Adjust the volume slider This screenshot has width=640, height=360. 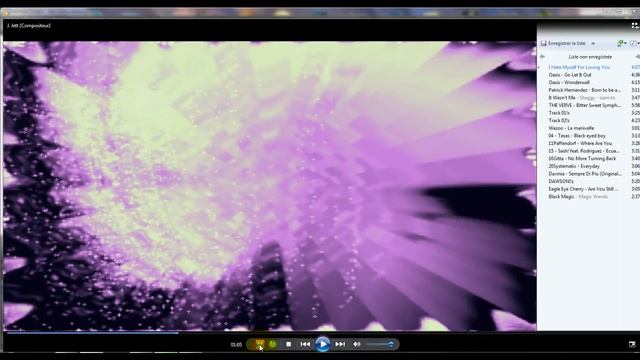(380, 344)
